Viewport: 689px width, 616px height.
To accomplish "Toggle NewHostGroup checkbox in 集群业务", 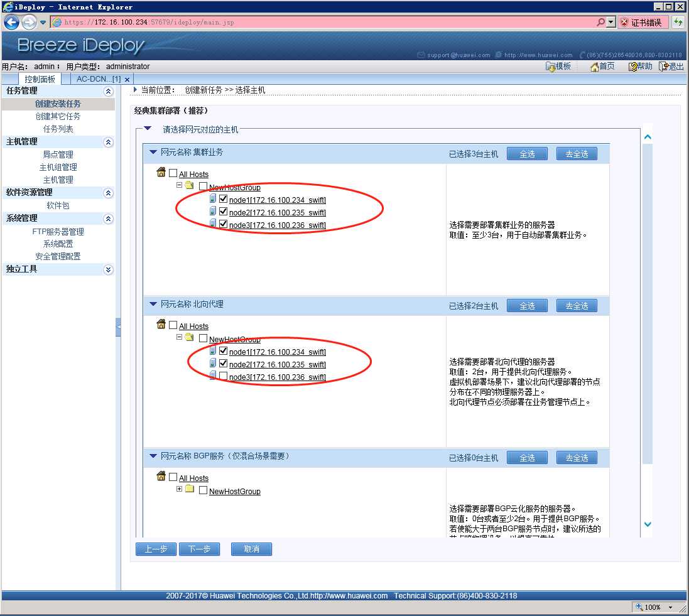I will (203, 186).
